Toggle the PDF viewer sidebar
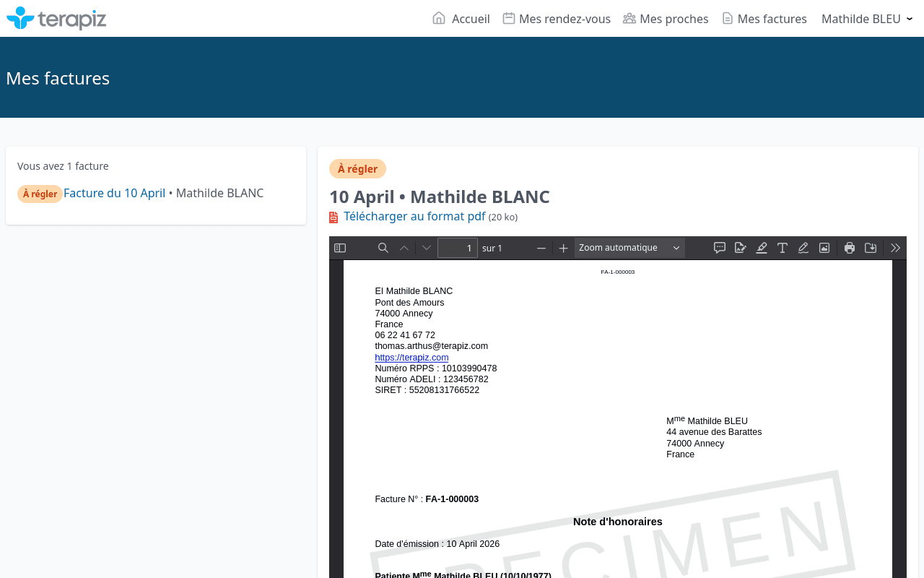 click(x=340, y=248)
